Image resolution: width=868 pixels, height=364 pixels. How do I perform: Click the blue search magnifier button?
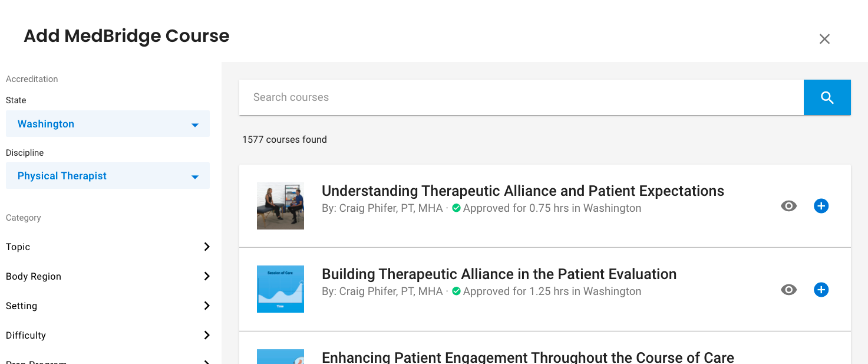(827, 97)
